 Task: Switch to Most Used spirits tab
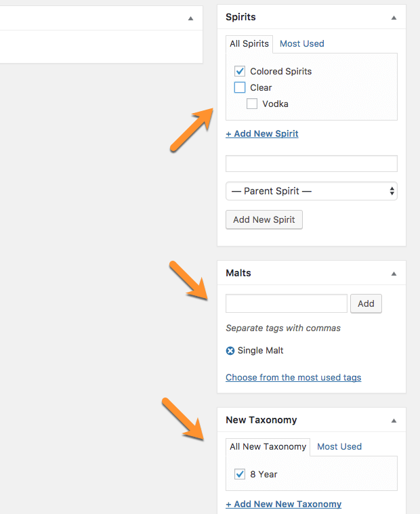[301, 43]
